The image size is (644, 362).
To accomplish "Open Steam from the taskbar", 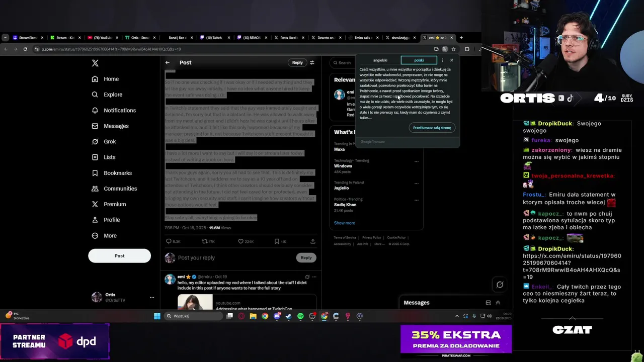I will (x=288, y=316).
